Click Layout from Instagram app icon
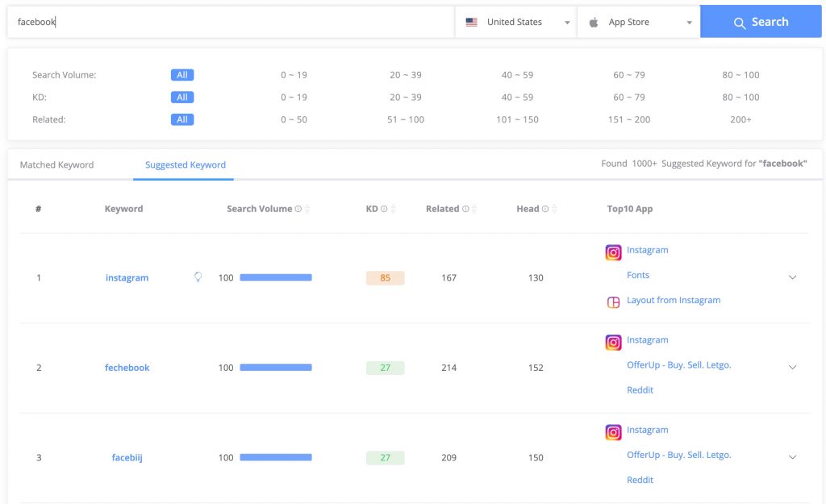The image size is (826, 504). pyautogui.click(x=613, y=302)
